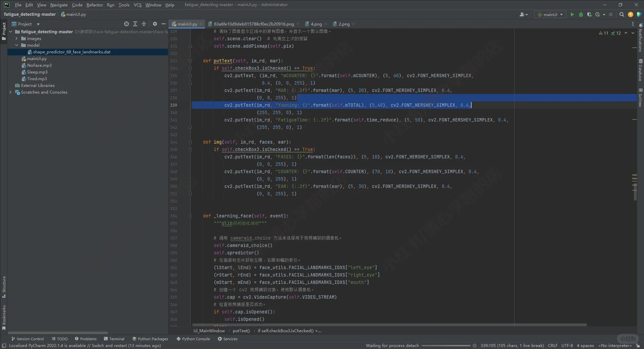Viewport: 644px width, 349px height.
Task: Run the mainUI configuration
Action: click(x=572, y=14)
